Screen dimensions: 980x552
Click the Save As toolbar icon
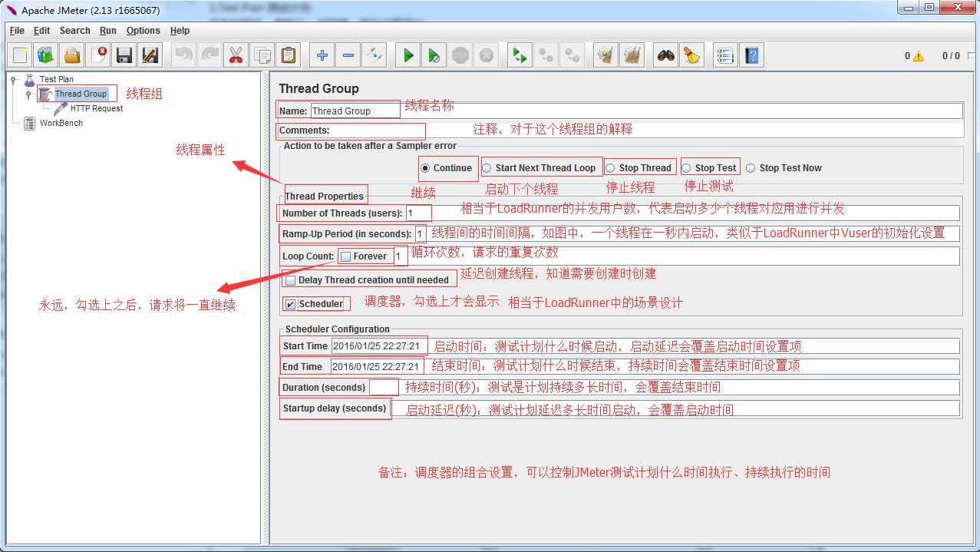(x=150, y=55)
